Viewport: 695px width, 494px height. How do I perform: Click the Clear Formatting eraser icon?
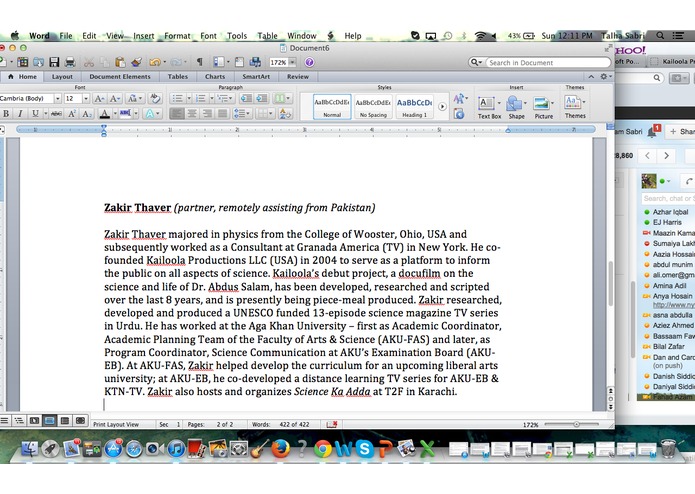click(155, 98)
